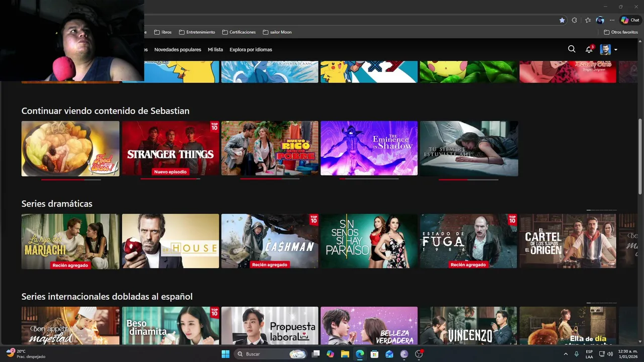Resume Tú siempre estuviste ahí
The height and width of the screenshot is (362, 644).
tap(469, 148)
